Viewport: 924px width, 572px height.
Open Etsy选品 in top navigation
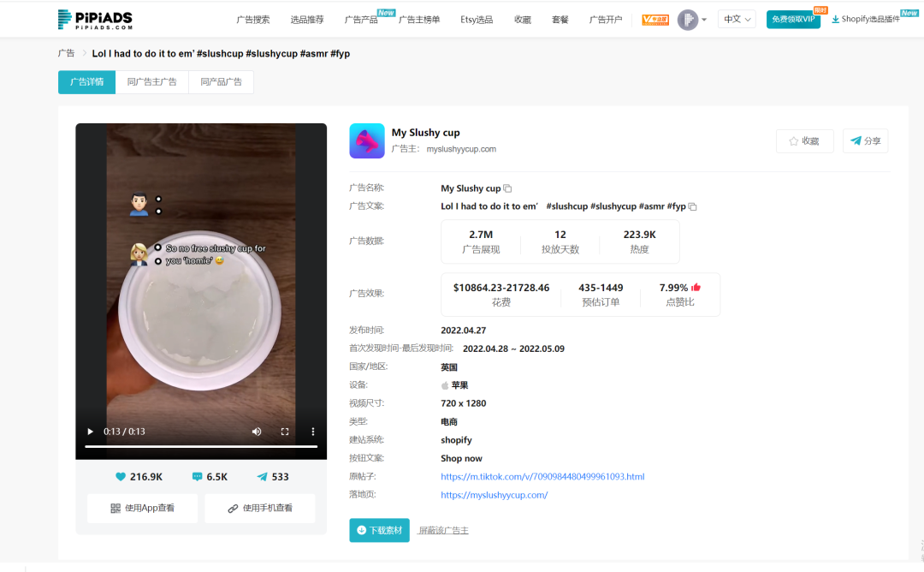coord(477,20)
